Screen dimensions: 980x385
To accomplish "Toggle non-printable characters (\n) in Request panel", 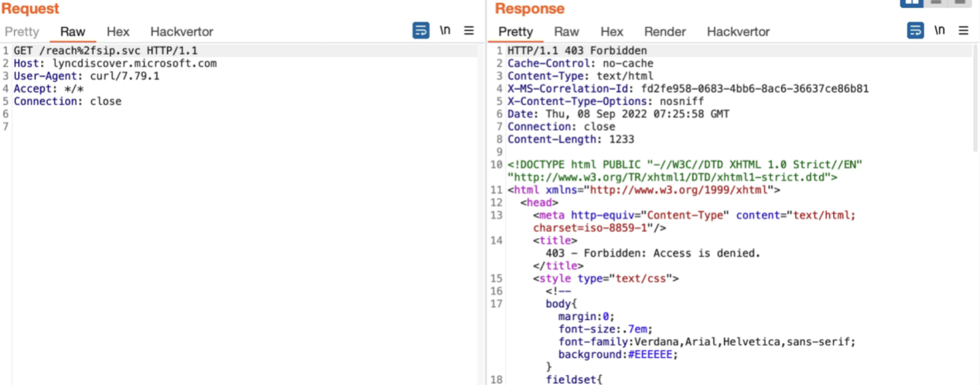I will point(445,31).
